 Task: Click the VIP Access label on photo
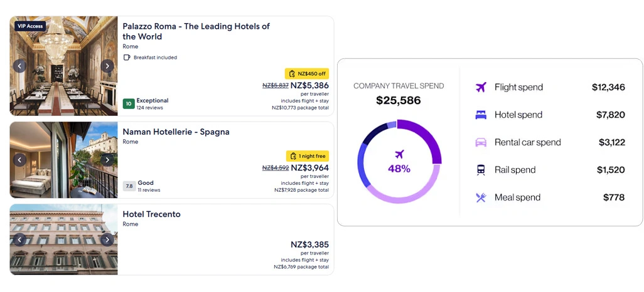pos(30,26)
